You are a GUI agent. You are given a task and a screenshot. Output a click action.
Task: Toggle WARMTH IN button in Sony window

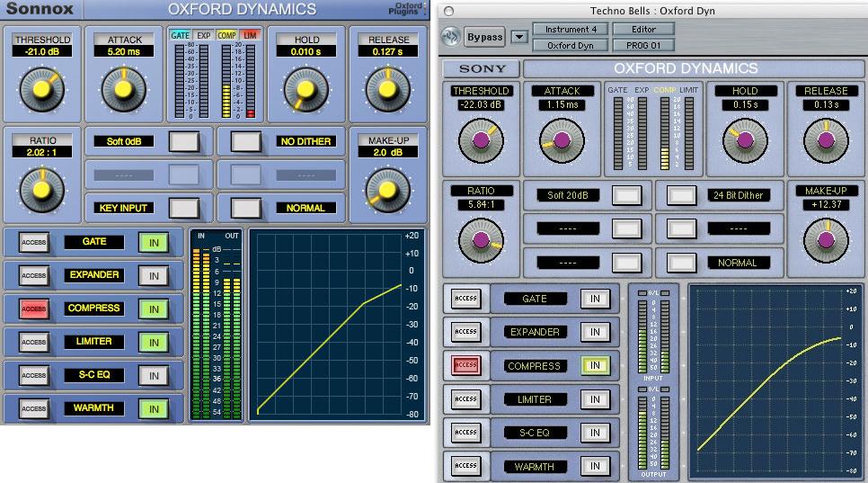595,466
